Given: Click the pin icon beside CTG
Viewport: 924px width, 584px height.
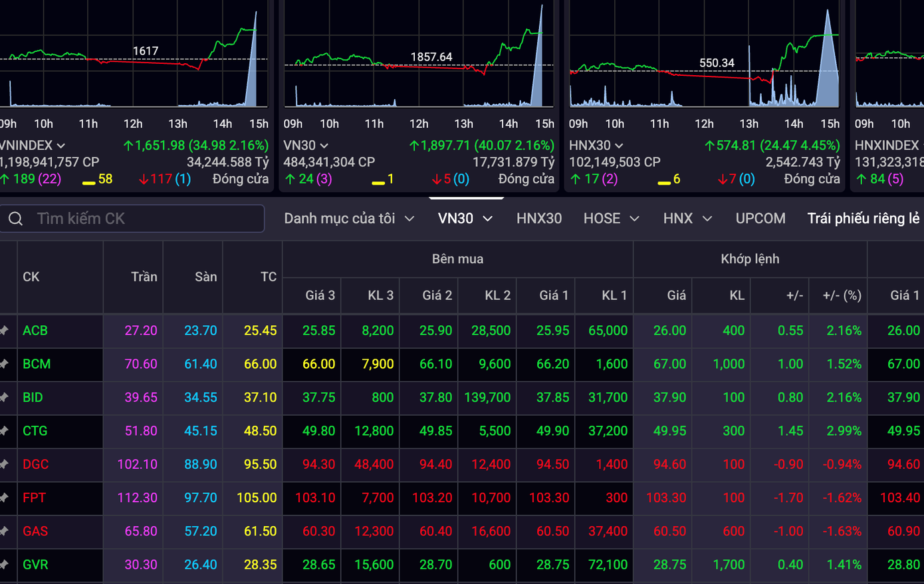Looking at the screenshot, I should [5, 431].
